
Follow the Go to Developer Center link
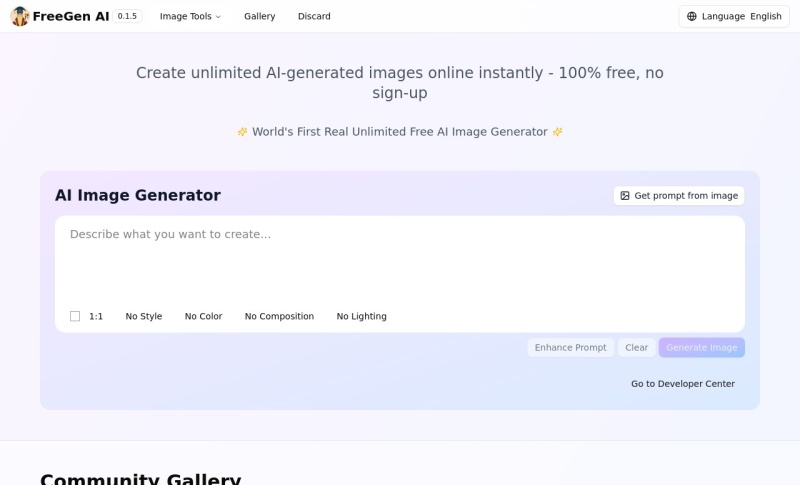(683, 384)
